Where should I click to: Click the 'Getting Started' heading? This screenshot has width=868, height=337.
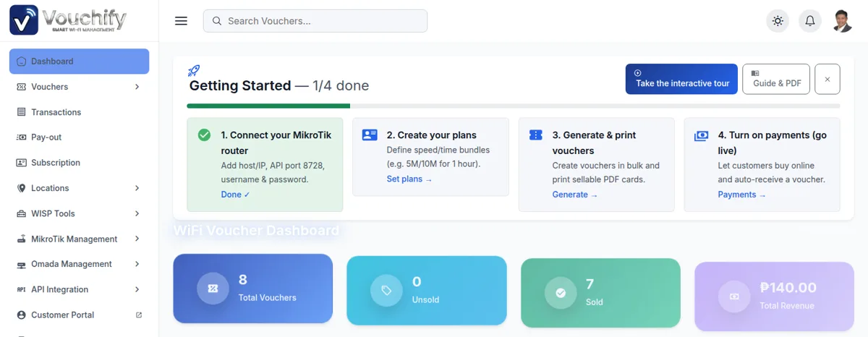240,85
